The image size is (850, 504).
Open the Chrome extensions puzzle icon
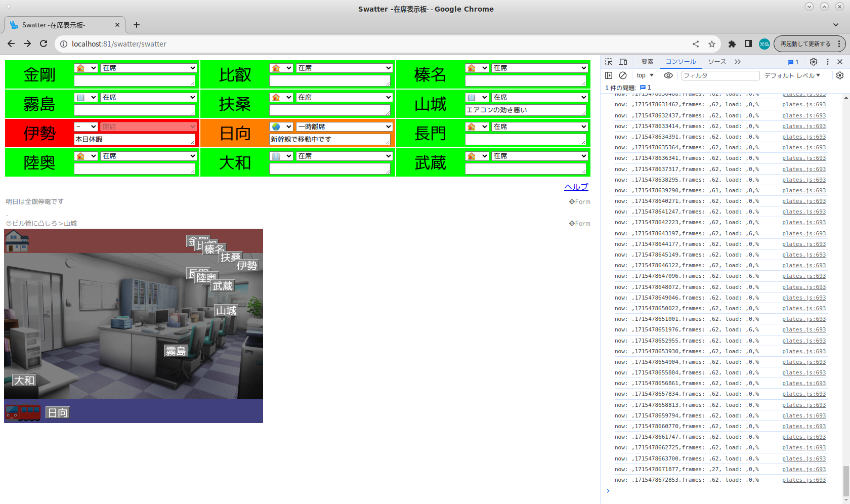[732, 44]
